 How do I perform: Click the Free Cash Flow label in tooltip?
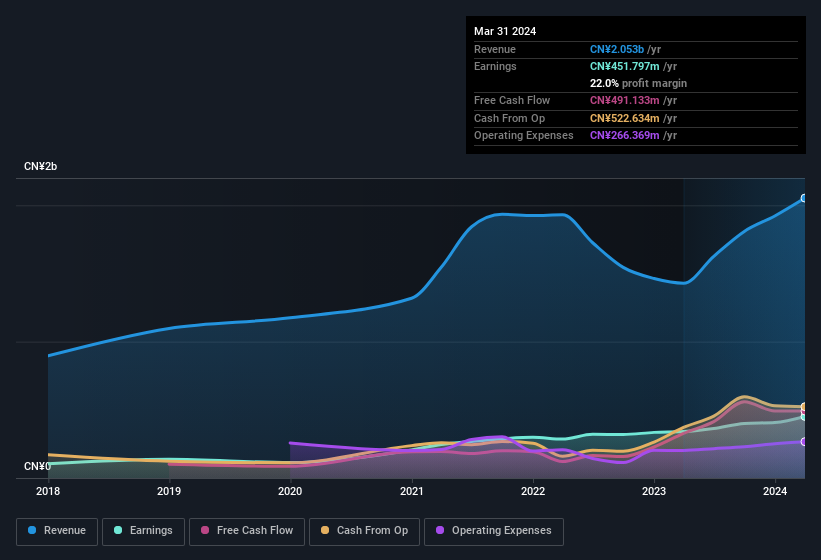point(512,100)
